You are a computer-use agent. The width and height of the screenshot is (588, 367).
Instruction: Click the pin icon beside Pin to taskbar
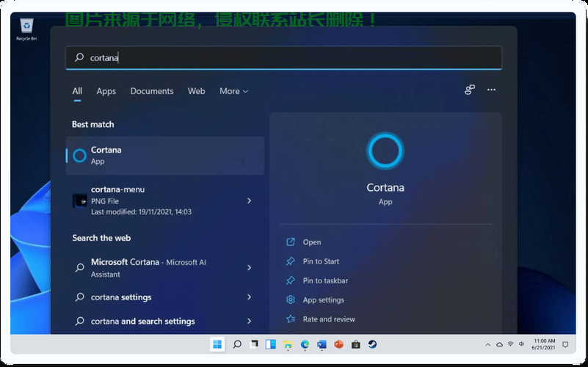click(291, 280)
